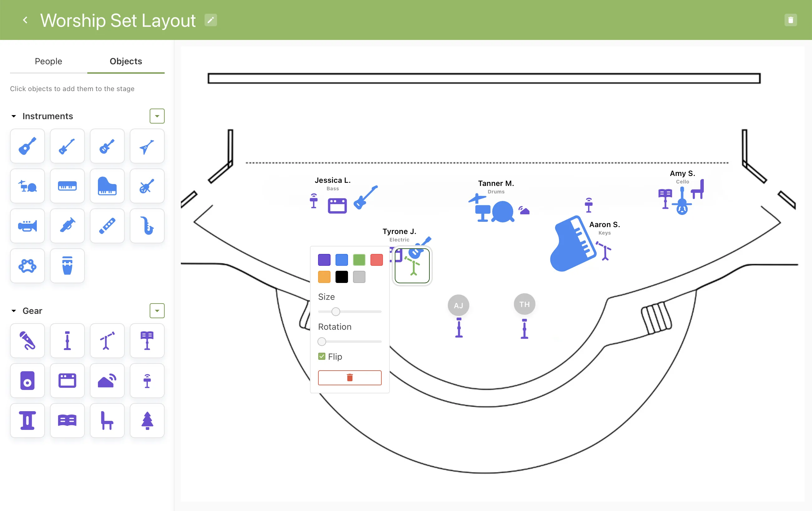Open the Gear color dropdown
The image size is (812, 511).
pos(157,311)
